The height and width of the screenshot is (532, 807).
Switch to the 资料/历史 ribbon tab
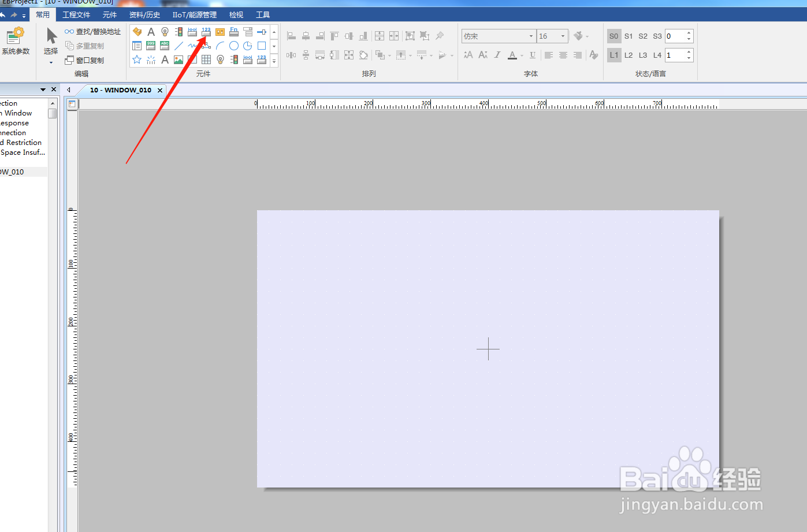[x=144, y=15]
